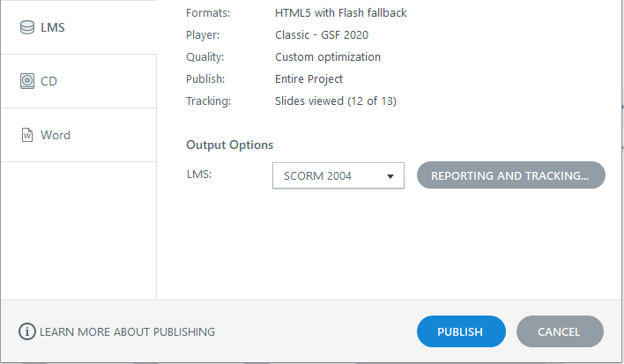Cancel the publish dialog
This screenshot has width=624, height=364.
click(560, 331)
